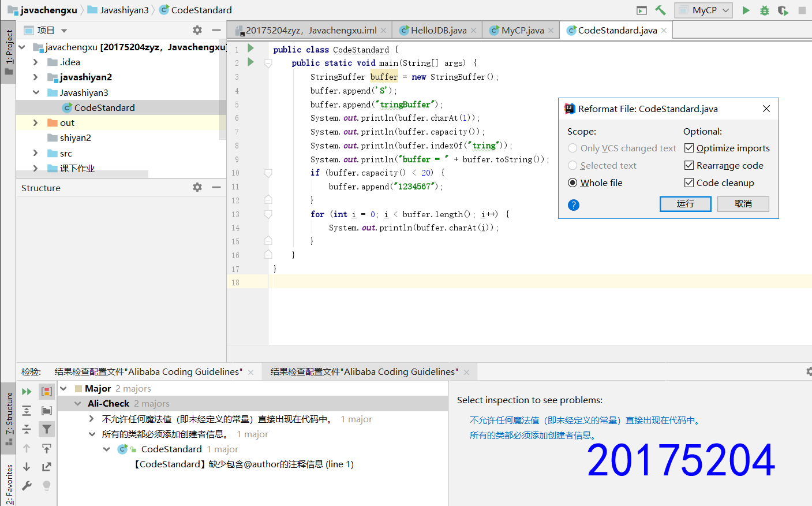This screenshot has width=812, height=506.
Task: Select the shiyan2 folder in tree
Action: coord(75,137)
